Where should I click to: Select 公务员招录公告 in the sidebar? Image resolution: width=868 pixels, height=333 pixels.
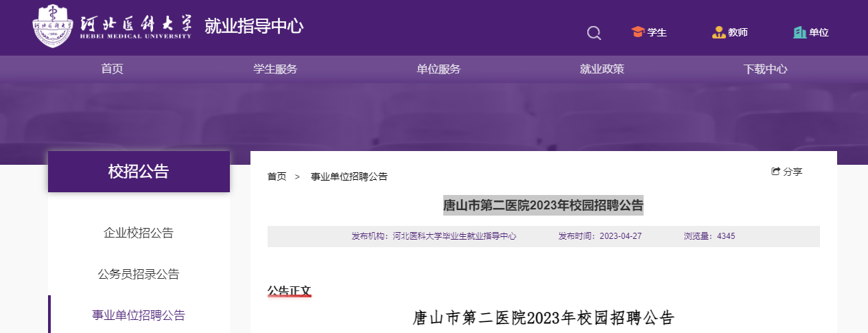[x=139, y=274]
